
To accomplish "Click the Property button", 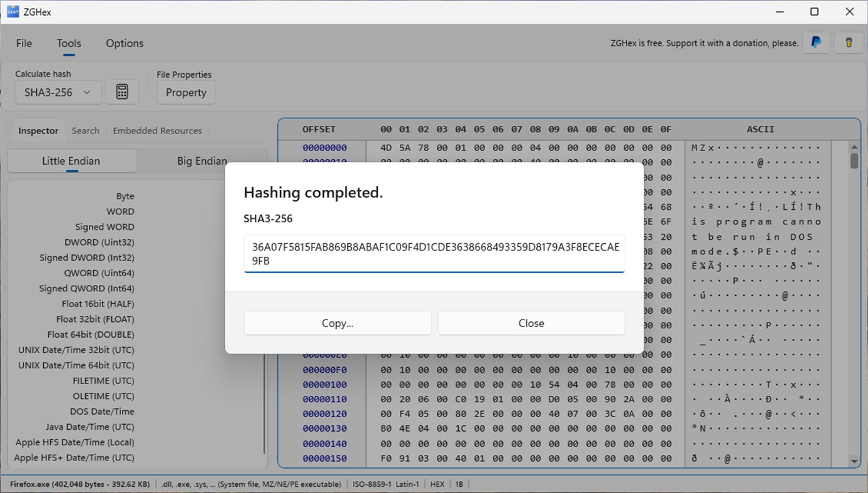I will click(186, 92).
